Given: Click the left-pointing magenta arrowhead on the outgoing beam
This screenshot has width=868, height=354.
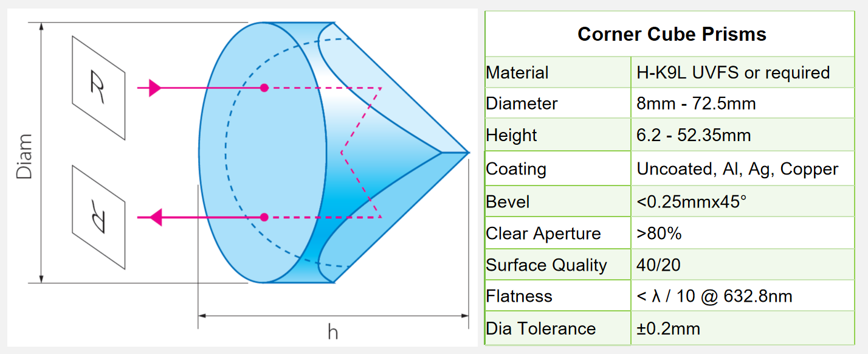Looking at the screenshot, I should (156, 217).
